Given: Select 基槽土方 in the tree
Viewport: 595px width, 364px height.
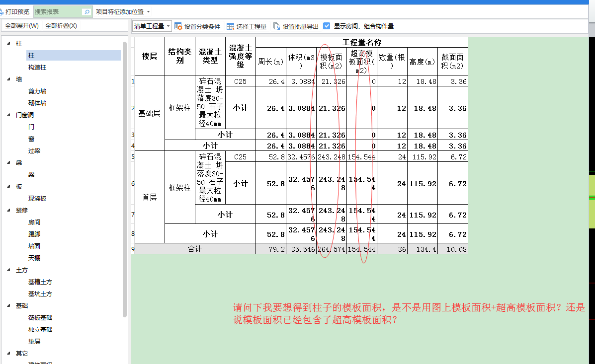Looking at the screenshot, I should 40,282.
